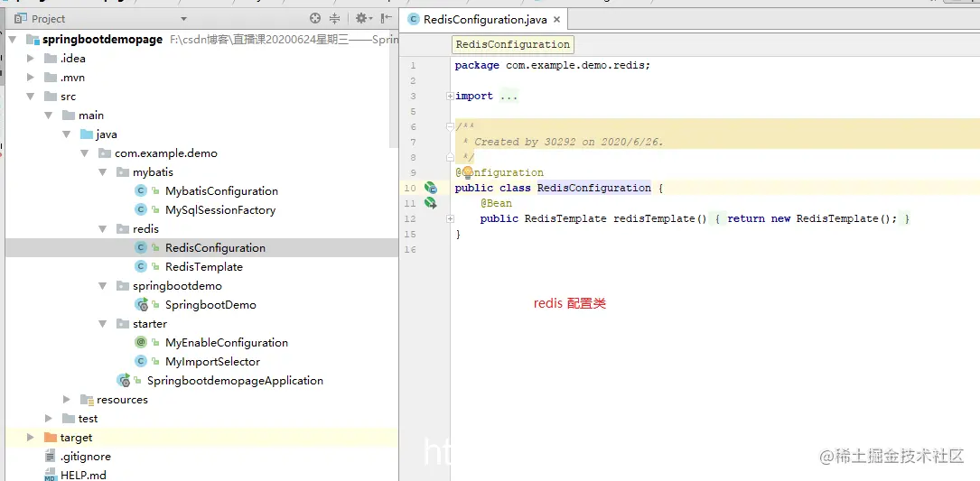
Task: Collapse the com.example.demo package
Action: pos(84,153)
